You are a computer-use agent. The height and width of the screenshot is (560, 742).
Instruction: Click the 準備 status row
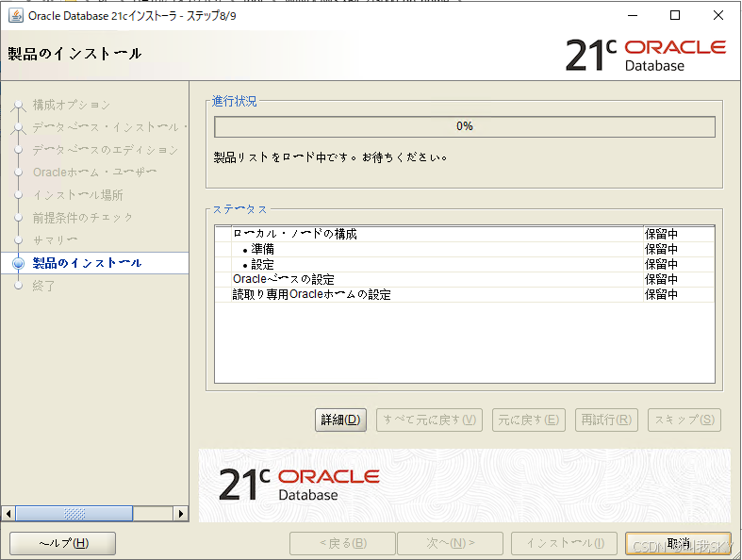[x=464, y=249]
